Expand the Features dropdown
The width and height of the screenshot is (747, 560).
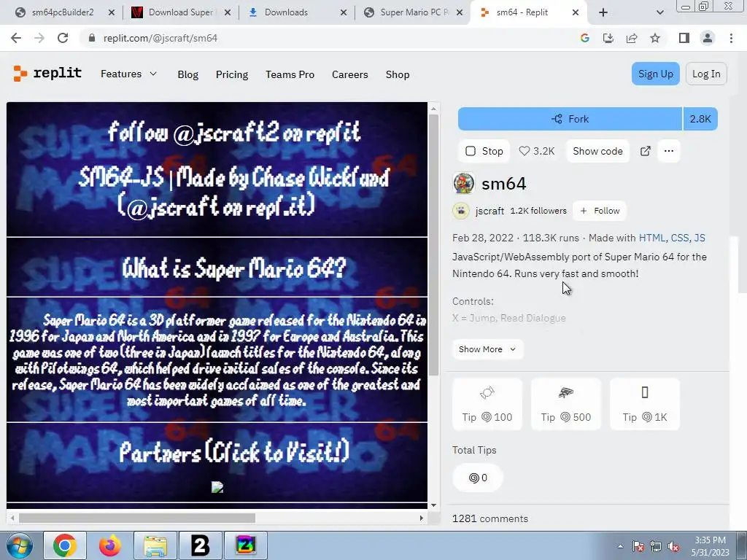click(128, 74)
